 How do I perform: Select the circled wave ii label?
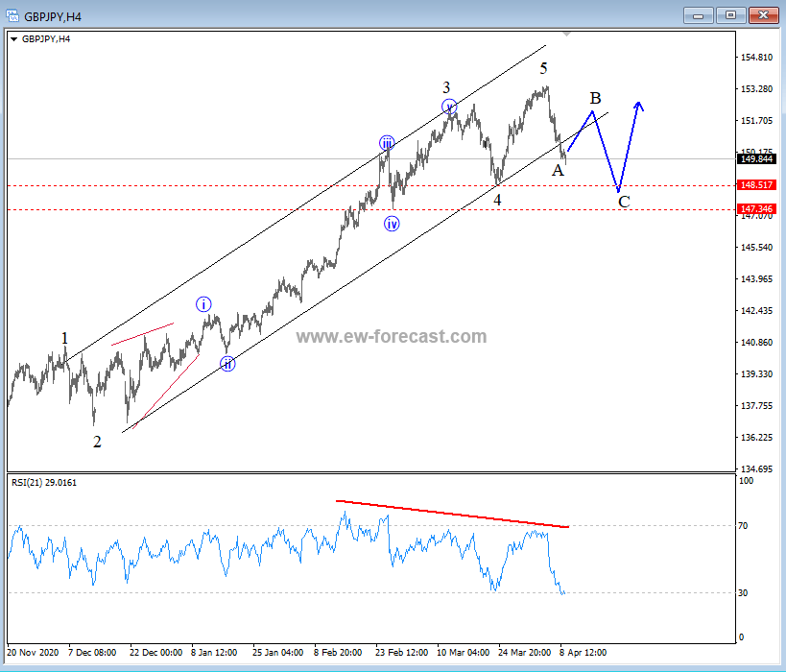(227, 363)
